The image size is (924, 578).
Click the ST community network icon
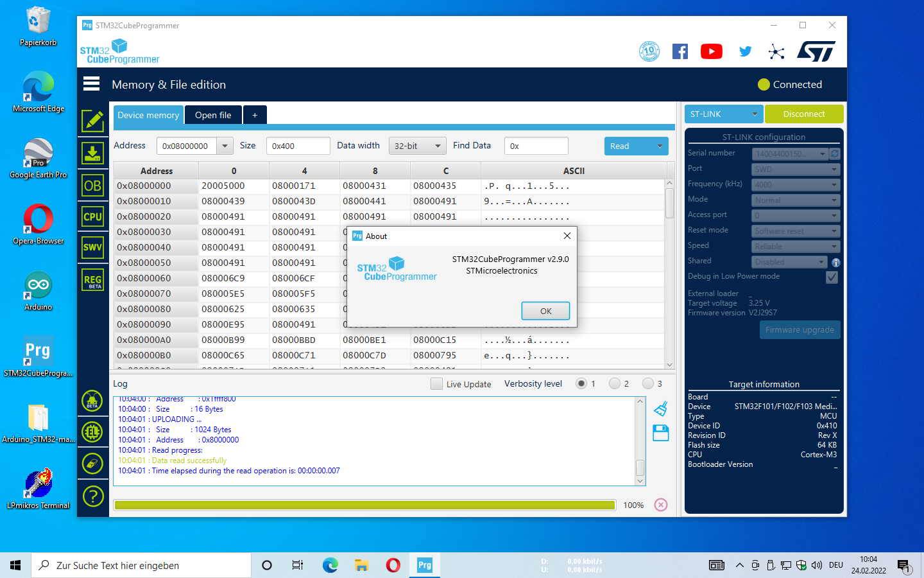(776, 51)
